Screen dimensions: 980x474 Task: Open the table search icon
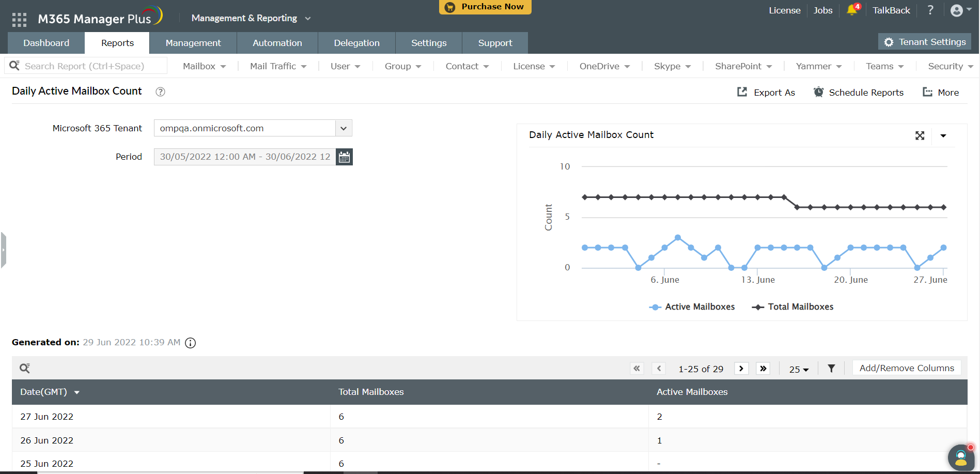25,368
